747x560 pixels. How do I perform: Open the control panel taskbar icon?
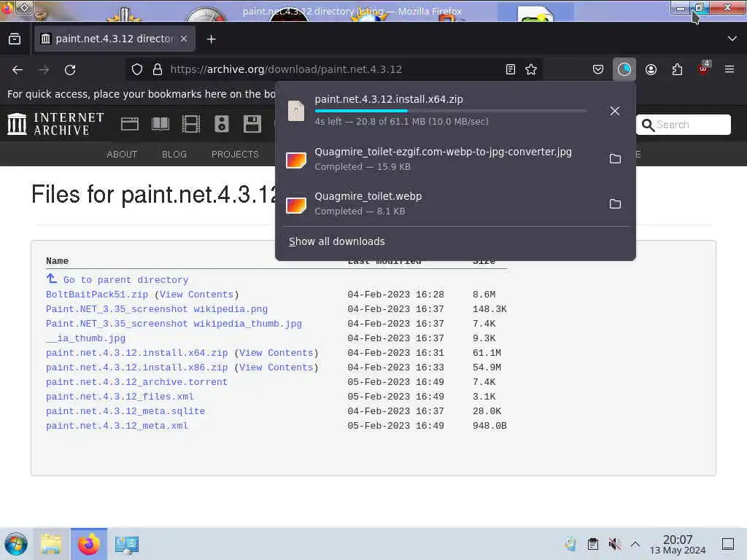click(x=127, y=544)
